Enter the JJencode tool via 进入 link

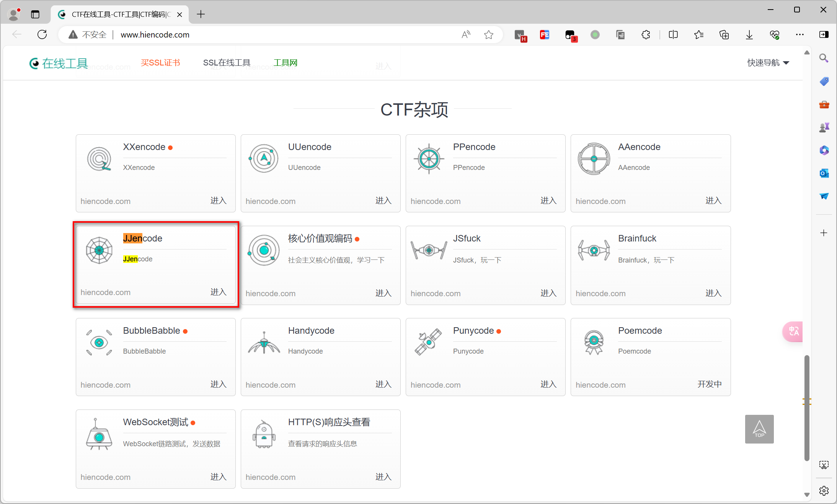218,292
